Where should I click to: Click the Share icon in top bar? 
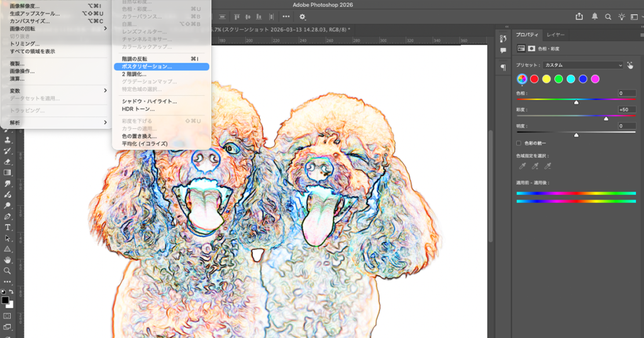click(579, 17)
